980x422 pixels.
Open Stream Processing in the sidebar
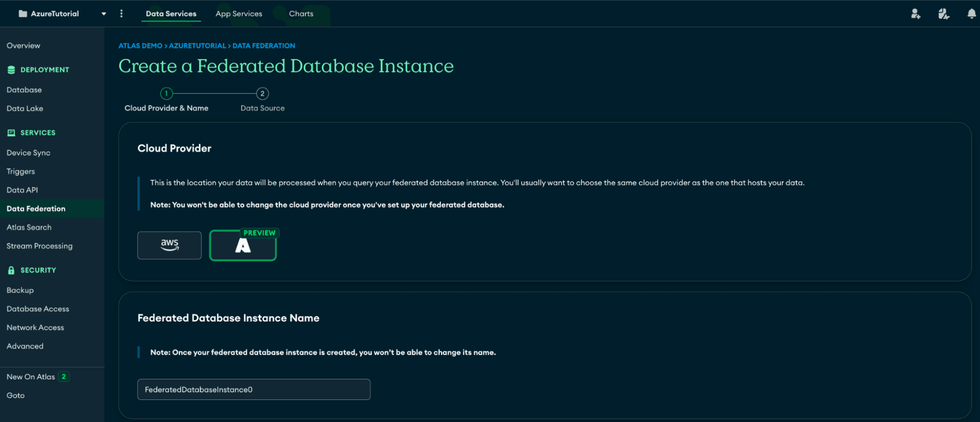(x=39, y=246)
